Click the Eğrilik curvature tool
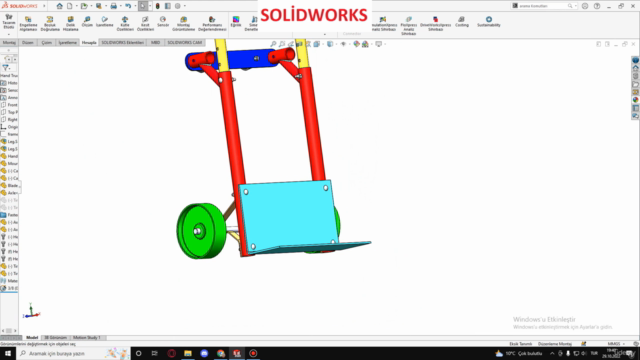Viewport: 640px width, 360px height. [x=236, y=22]
